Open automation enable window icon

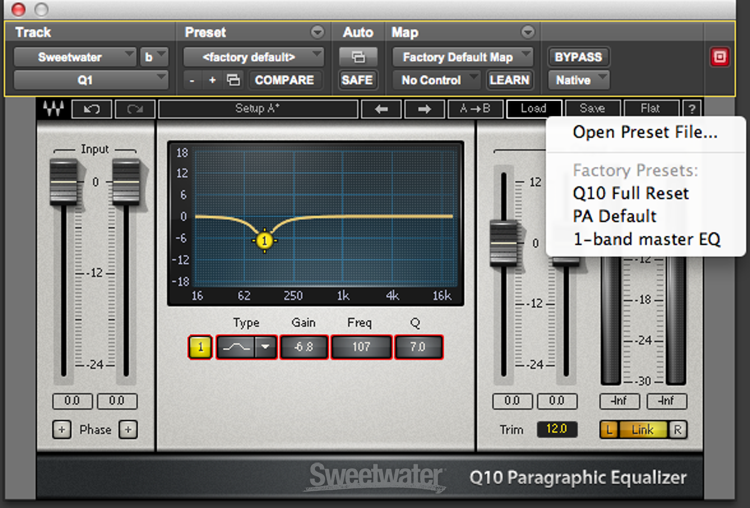coord(358,57)
